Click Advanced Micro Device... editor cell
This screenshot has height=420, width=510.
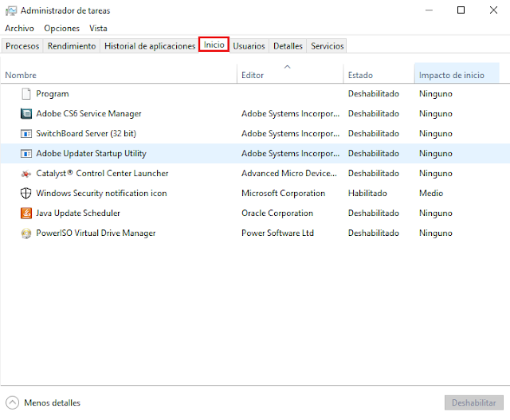[x=289, y=173]
